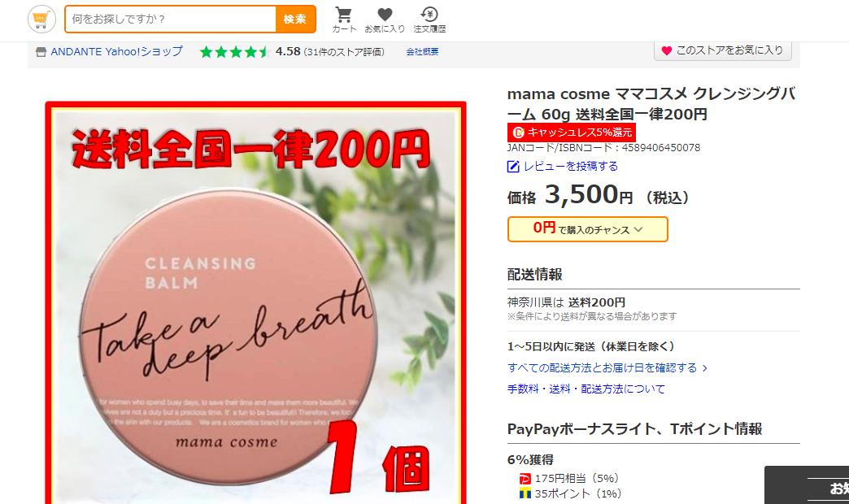Open order history (注文履歴) icon
The height and width of the screenshot is (504, 849).
pyautogui.click(x=429, y=15)
